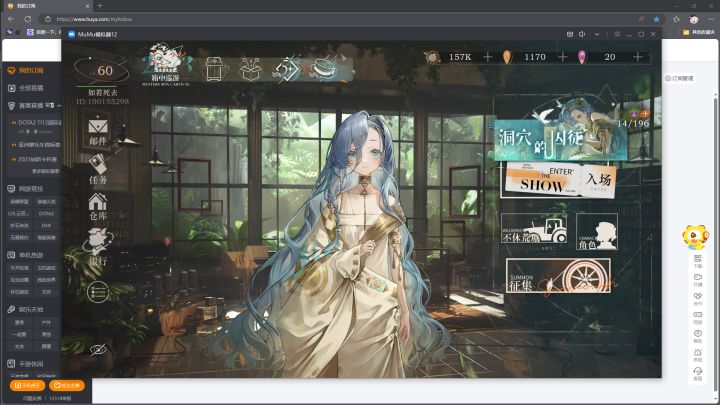Screen dimensions: 720x405
Task: Click the purple droplet icon beside 20
Action: [582, 57]
